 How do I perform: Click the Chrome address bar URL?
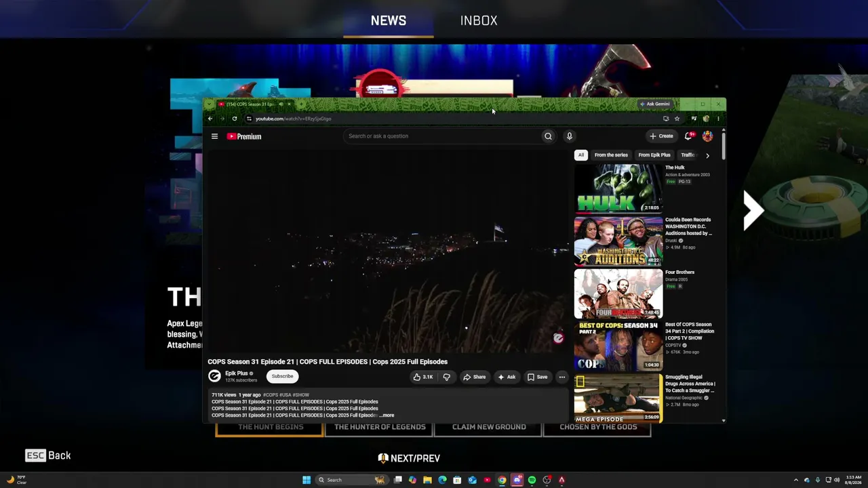(x=293, y=119)
